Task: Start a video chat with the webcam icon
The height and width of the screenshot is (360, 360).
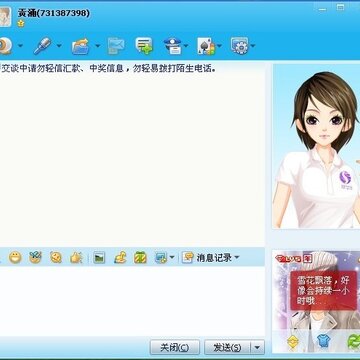Action: pos(6,46)
